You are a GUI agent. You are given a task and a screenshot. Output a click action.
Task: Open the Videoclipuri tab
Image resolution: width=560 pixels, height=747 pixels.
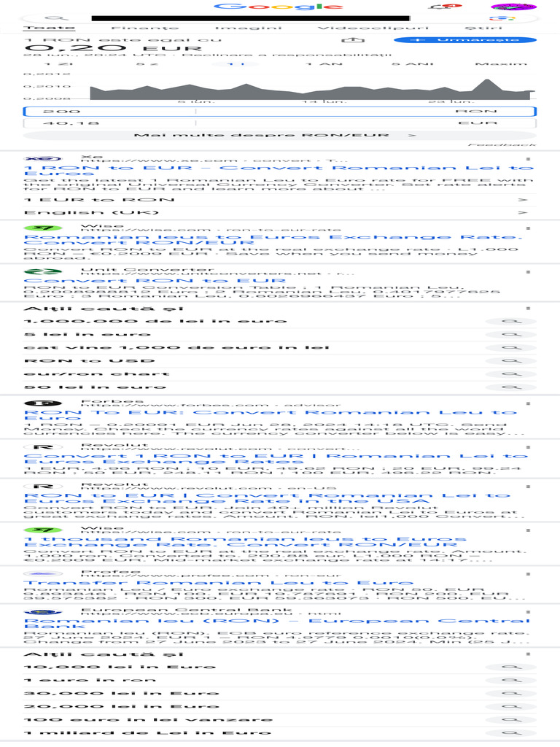point(373,28)
